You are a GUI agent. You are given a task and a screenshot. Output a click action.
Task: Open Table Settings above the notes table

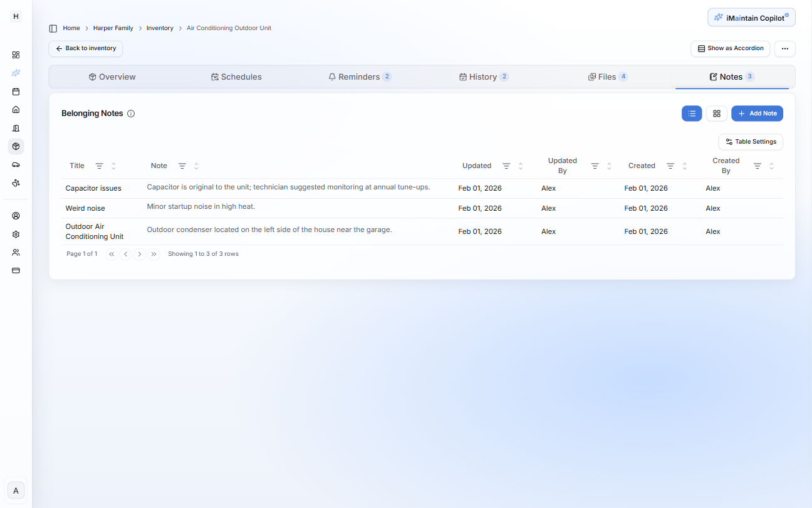coord(751,142)
